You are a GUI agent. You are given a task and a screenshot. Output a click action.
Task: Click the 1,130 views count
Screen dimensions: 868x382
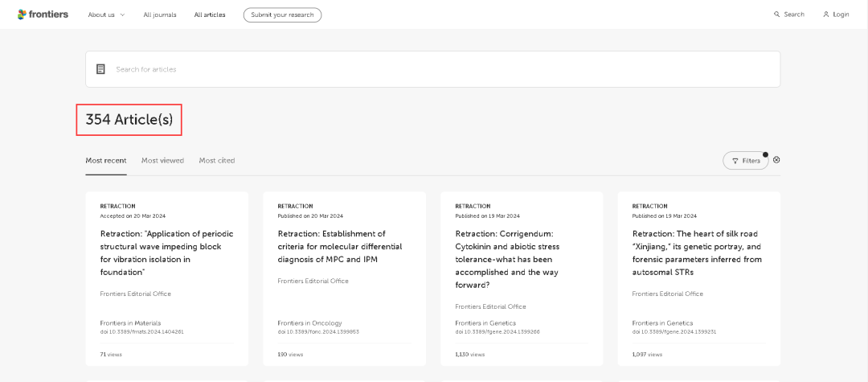tap(470, 355)
